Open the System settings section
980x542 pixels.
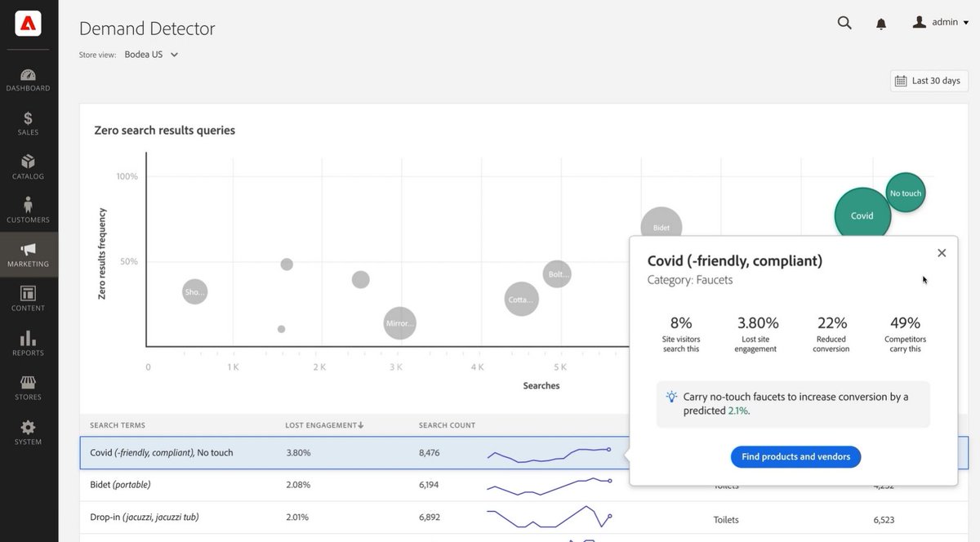[29, 432]
